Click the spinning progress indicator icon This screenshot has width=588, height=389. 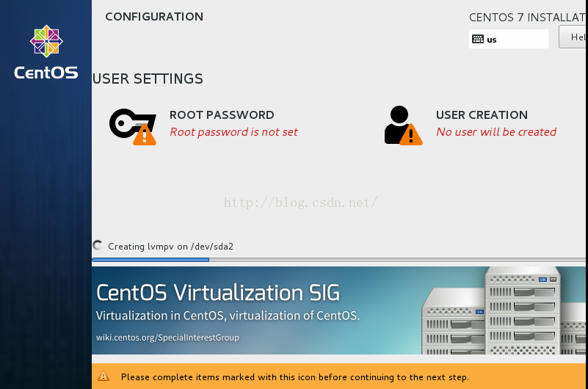[x=98, y=245]
